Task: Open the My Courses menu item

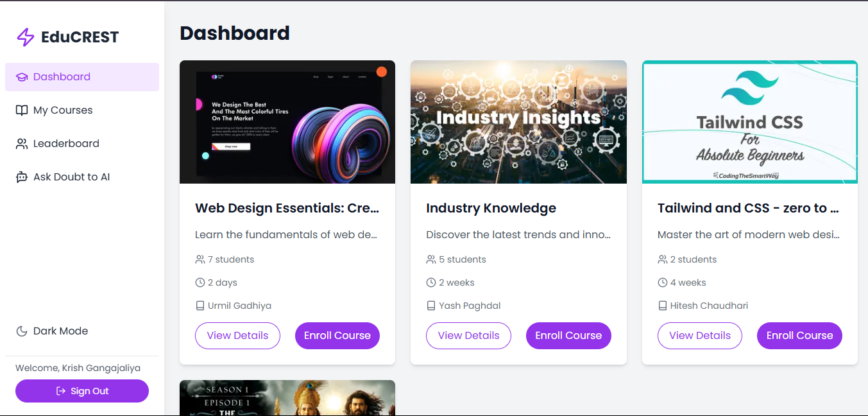Action: pos(82,110)
